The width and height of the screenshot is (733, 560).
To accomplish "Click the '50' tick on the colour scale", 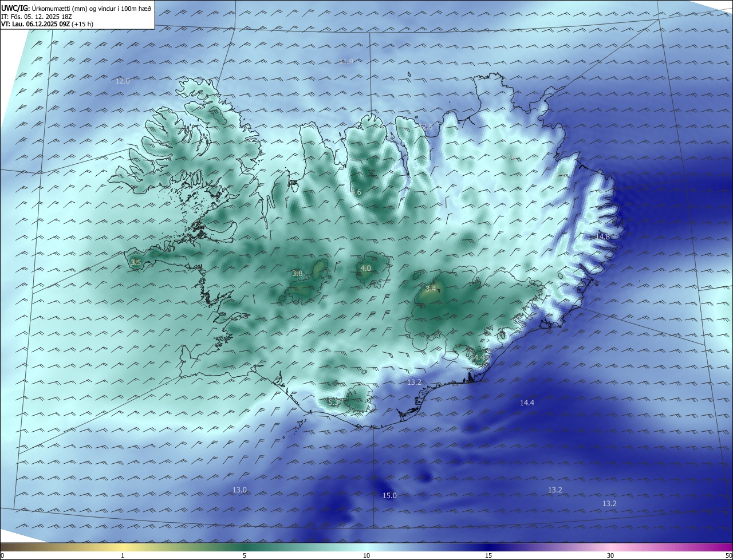I will (x=728, y=555).
